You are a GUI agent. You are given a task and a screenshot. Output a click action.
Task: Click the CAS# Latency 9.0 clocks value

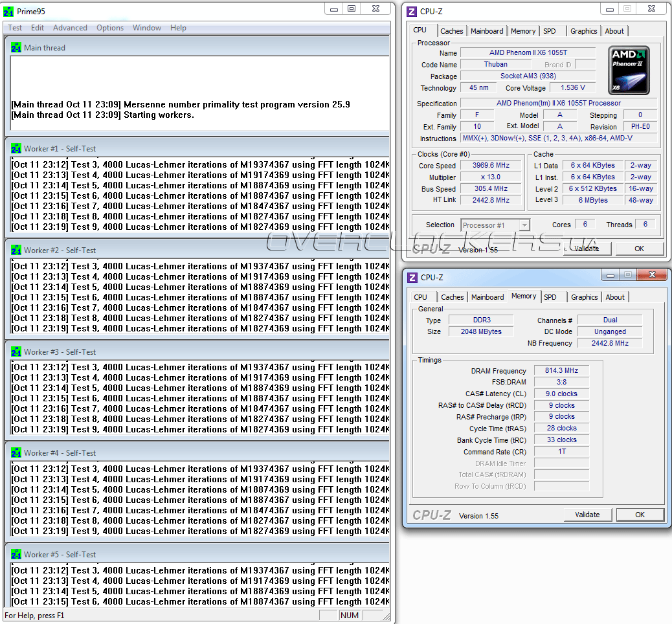coord(561,394)
